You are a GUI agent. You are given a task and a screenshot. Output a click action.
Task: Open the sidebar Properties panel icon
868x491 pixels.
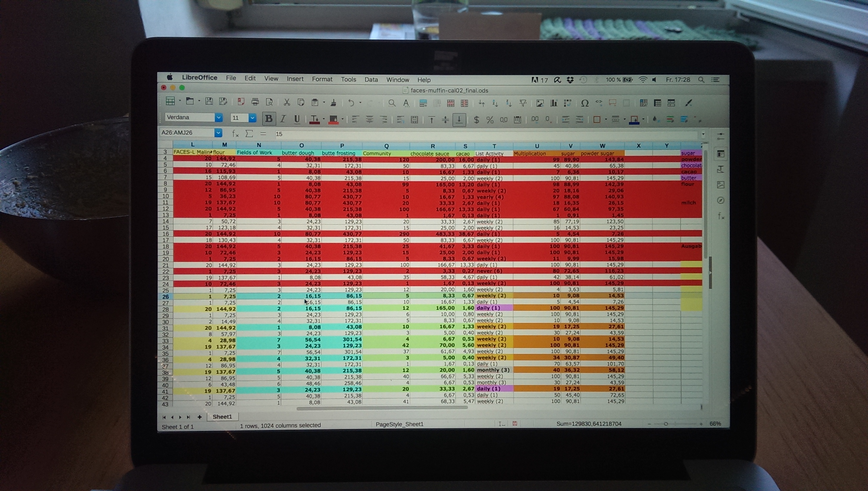pyautogui.click(x=721, y=154)
